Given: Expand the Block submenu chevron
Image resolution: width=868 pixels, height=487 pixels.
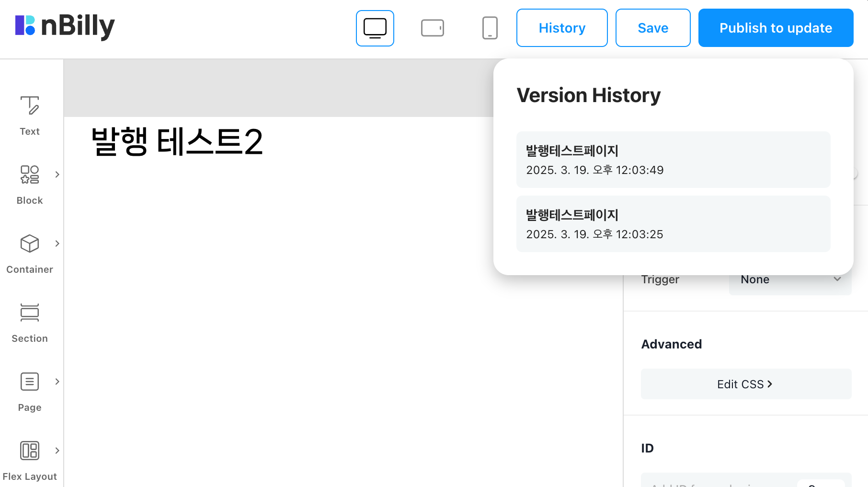Looking at the screenshot, I should click(57, 174).
